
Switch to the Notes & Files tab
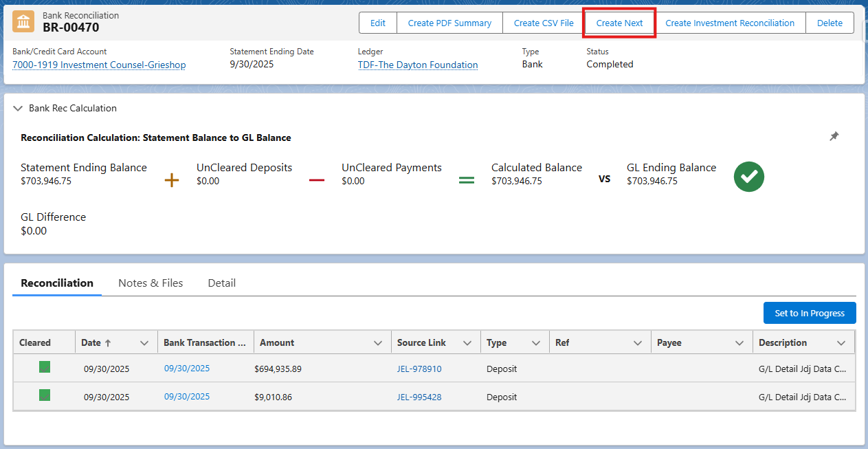151,283
